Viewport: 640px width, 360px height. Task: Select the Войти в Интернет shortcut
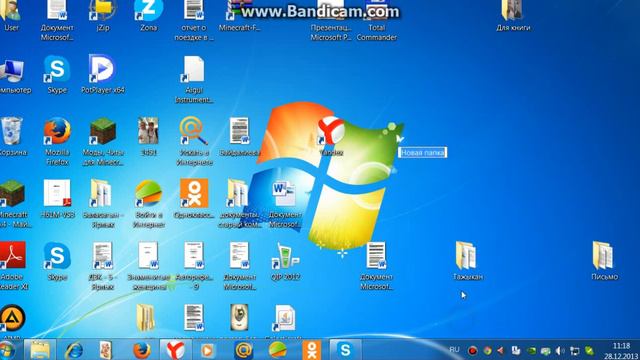click(x=149, y=203)
